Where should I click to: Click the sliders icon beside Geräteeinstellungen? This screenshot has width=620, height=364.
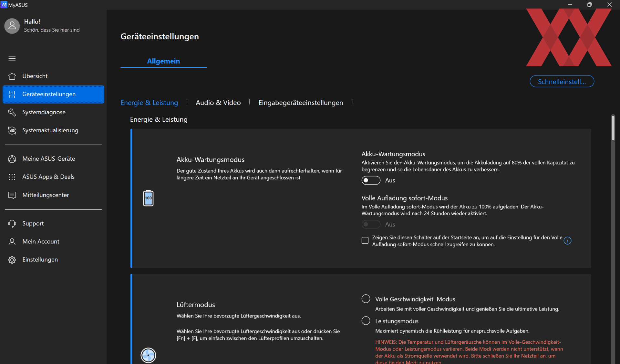pos(12,94)
